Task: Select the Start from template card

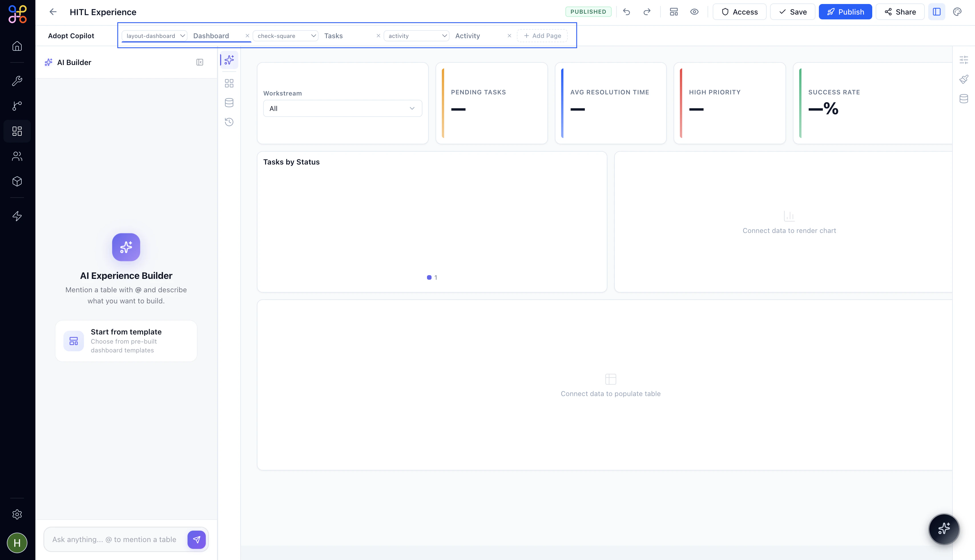Action: (126, 341)
